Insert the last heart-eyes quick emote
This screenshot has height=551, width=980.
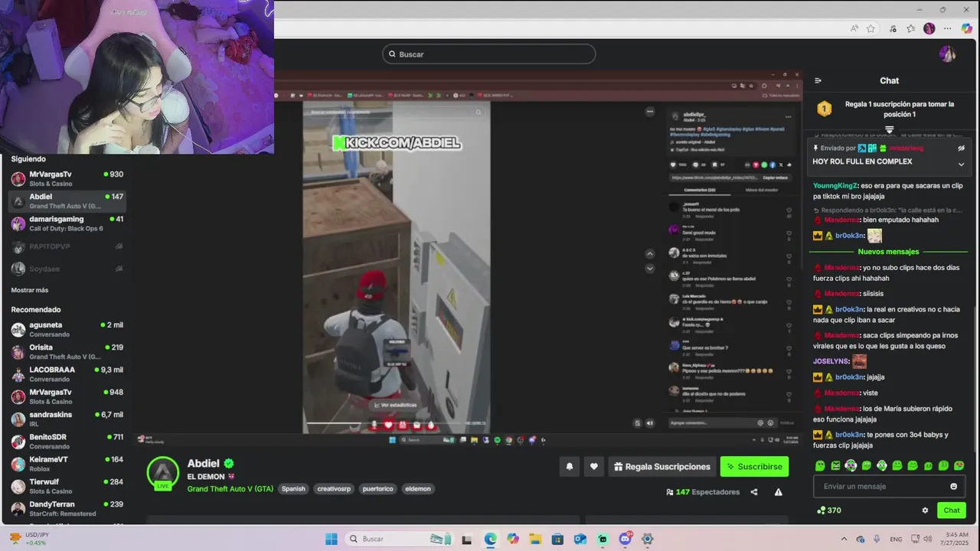959,465
